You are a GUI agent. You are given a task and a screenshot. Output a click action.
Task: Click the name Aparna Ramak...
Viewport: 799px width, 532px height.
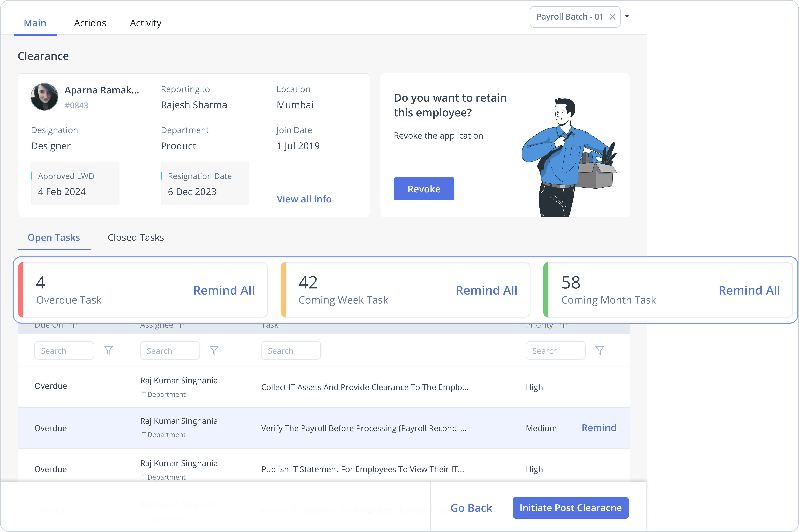tap(102, 90)
